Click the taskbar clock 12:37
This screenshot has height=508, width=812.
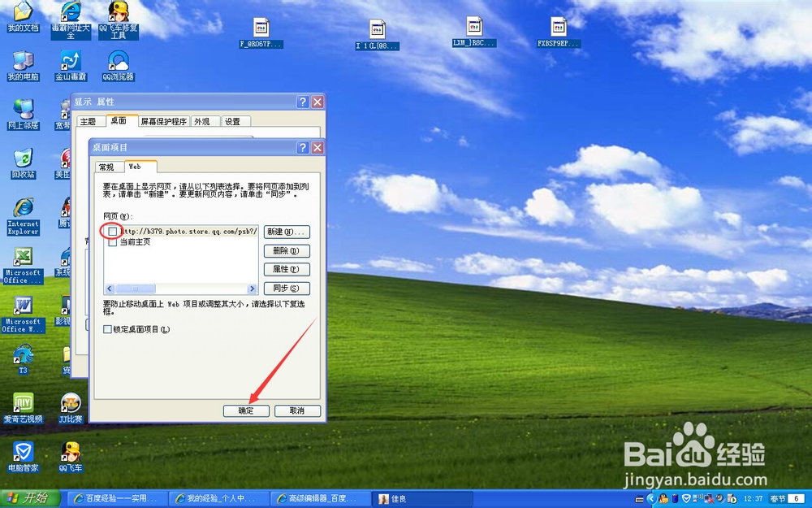coord(754,499)
